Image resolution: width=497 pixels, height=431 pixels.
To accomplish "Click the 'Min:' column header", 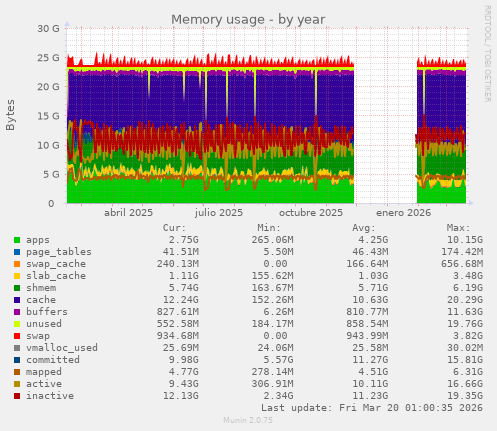I will 269,228.
